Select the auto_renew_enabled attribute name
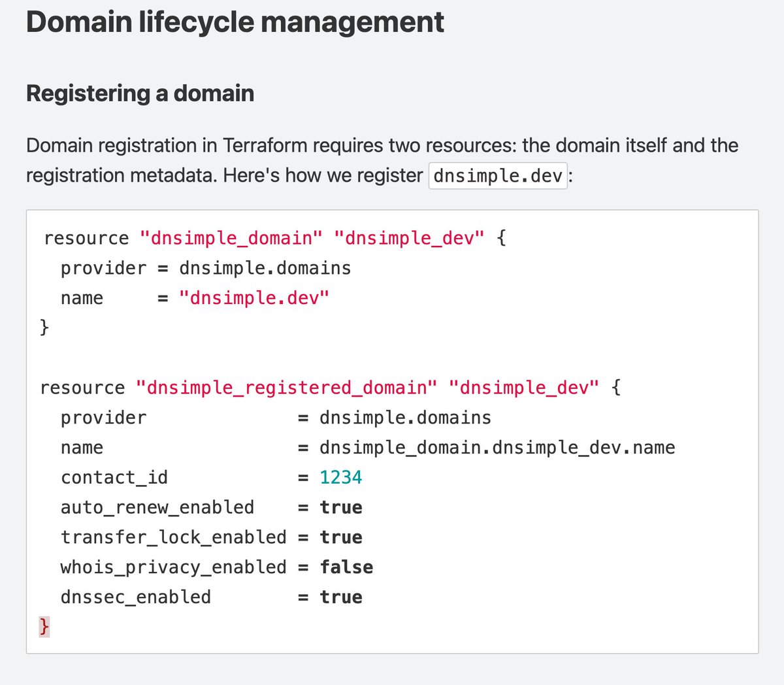Viewport: 784px width, 685px height. (157, 507)
